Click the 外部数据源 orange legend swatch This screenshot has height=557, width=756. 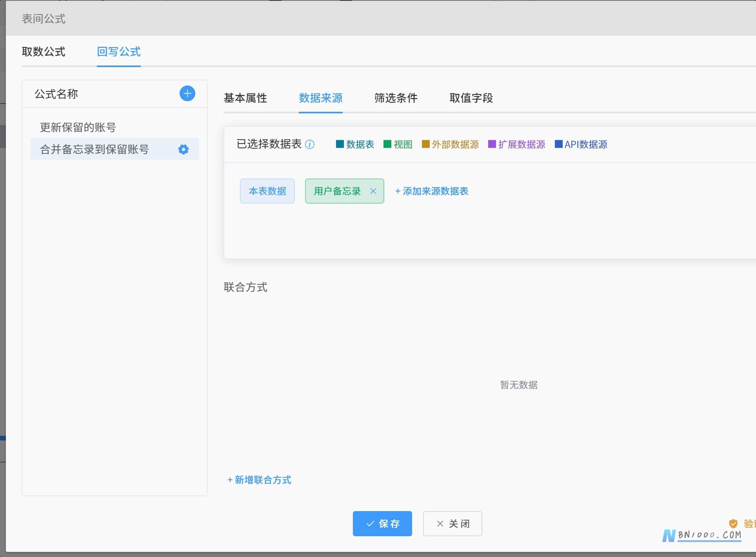click(x=426, y=144)
